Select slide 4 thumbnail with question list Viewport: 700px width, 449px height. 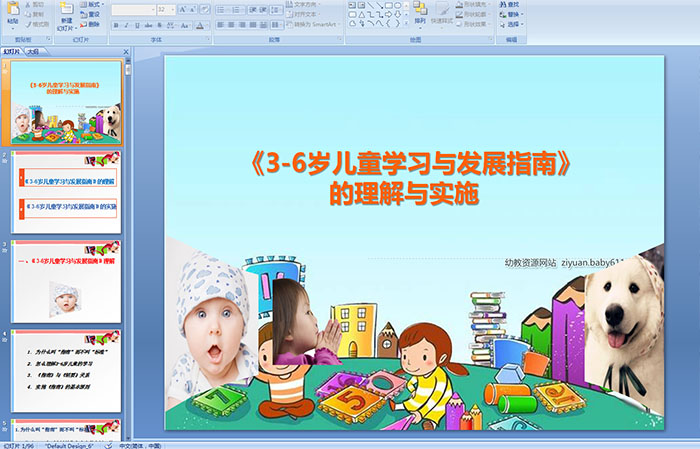tap(66, 371)
